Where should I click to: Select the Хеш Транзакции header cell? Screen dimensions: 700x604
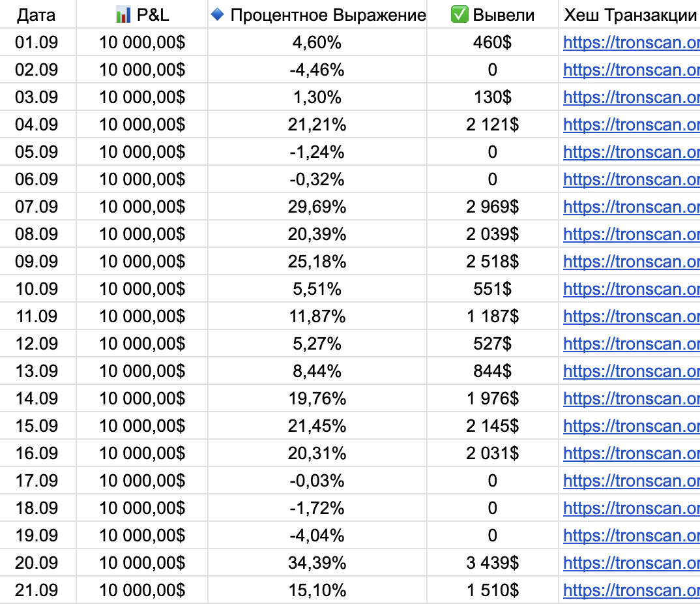coord(630,15)
